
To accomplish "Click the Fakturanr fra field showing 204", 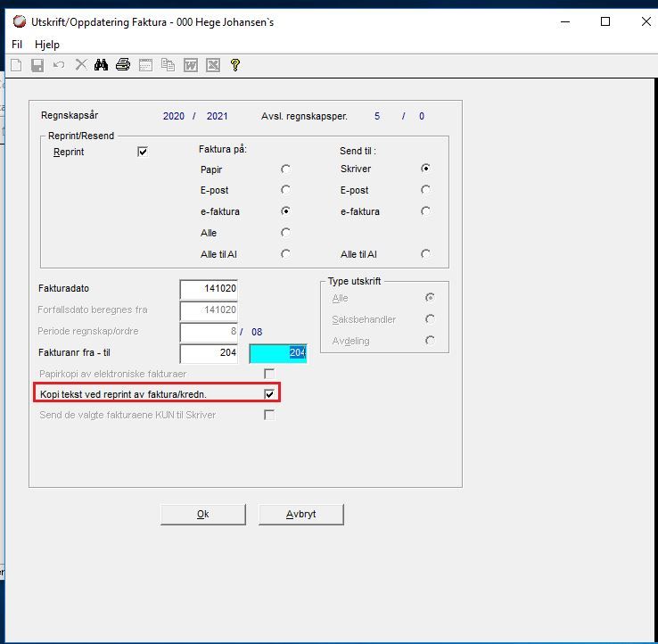I will pos(209,353).
